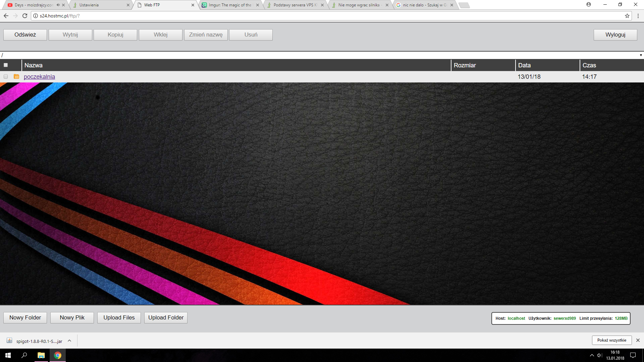644x362 pixels.
Task: Click the Windows Start button
Action: pyautogui.click(x=8, y=355)
